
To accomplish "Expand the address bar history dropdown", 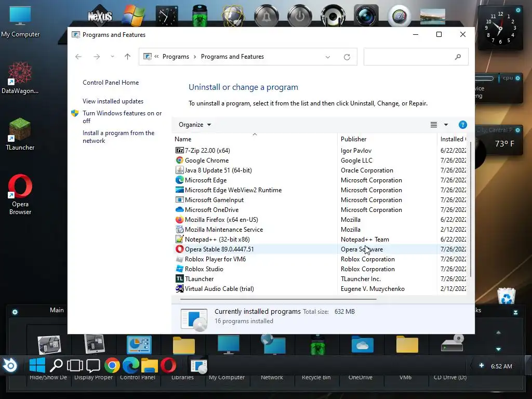I will tap(327, 57).
